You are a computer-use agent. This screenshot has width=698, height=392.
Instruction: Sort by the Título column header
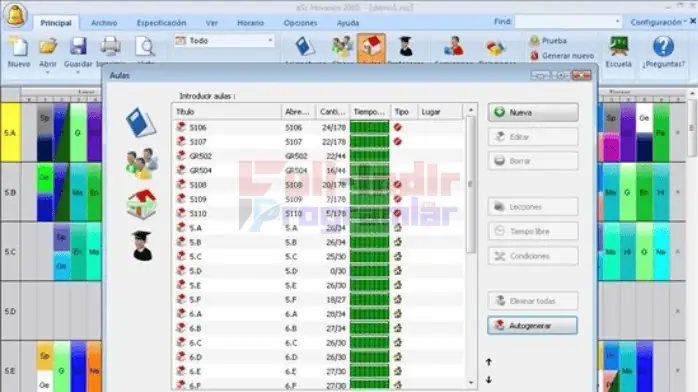coord(227,112)
